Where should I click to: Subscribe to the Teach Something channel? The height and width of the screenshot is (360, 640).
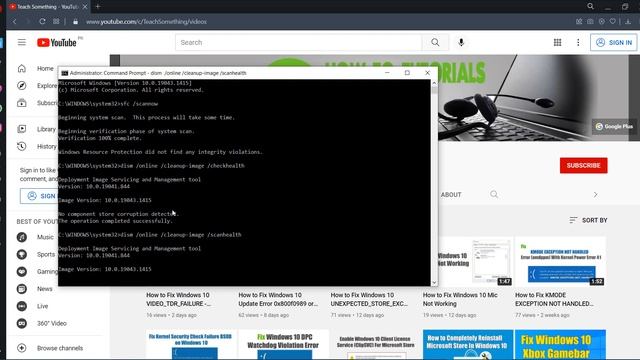(583, 165)
